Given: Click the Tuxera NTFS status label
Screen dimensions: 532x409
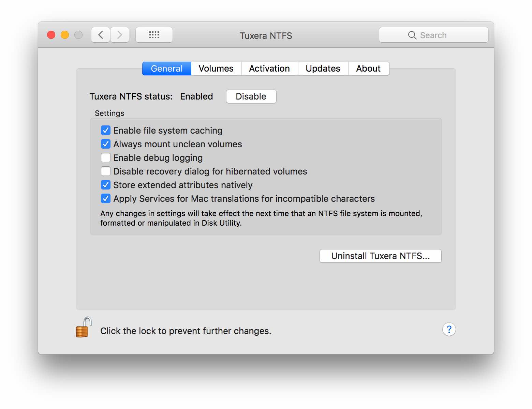Looking at the screenshot, I should (x=131, y=96).
